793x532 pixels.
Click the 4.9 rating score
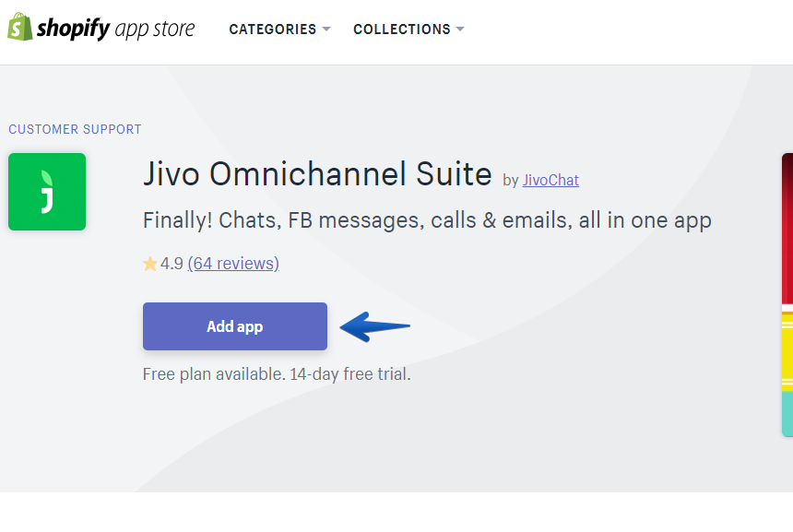click(x=172, y=264)
